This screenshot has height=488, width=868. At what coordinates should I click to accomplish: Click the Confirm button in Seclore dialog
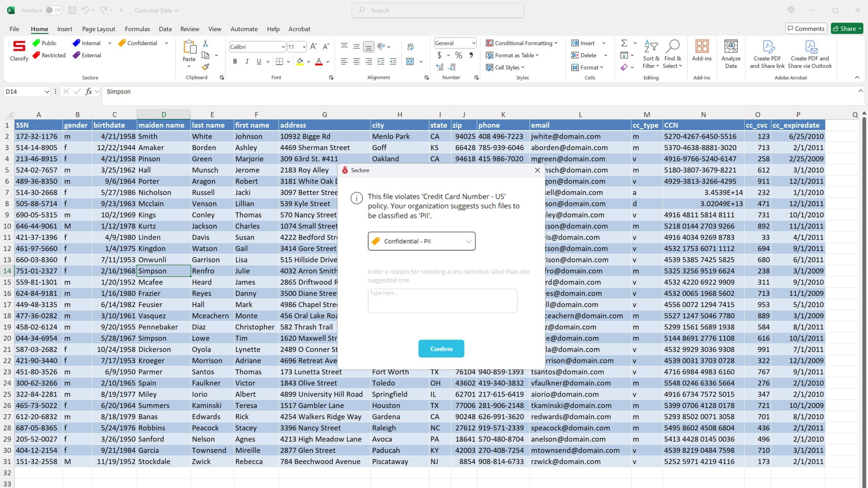click(x=441, y=349)
